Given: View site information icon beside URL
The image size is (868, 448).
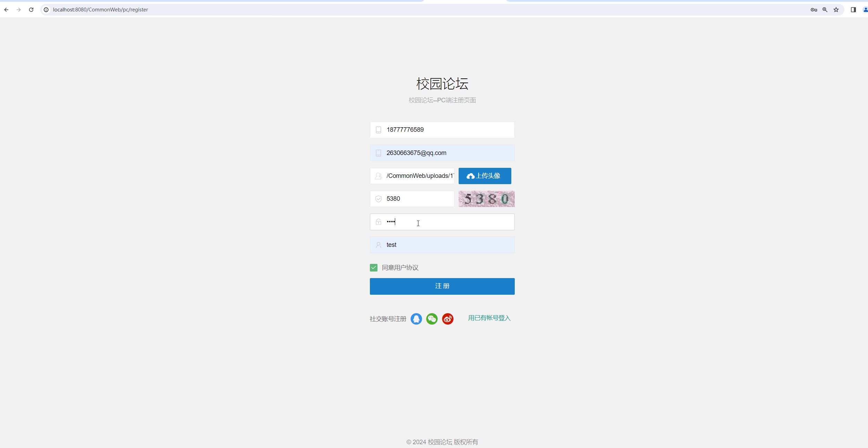Looking at the screenshot, I should tap(46, 10).
